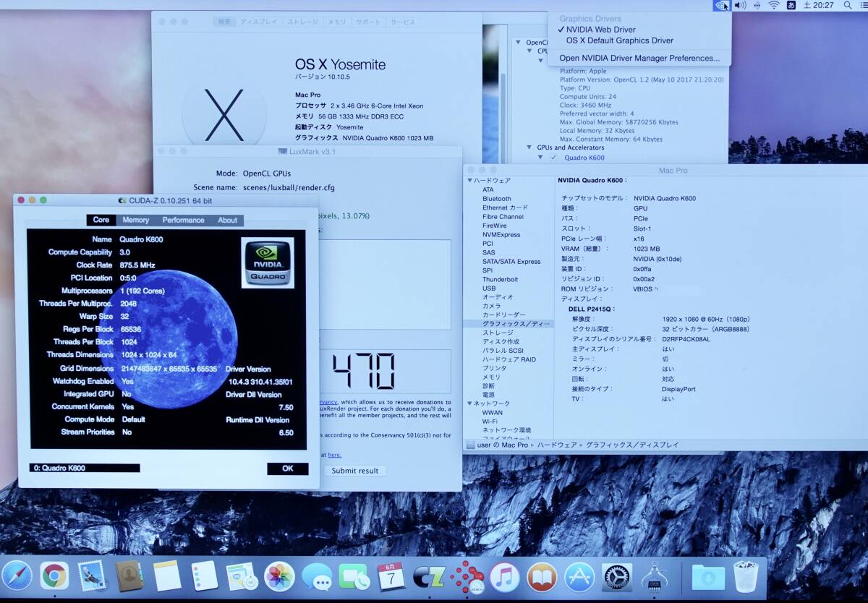Switch to the Core tab in CUDA-Z
This screenshot has width=868, height=603.
point(101,220)
